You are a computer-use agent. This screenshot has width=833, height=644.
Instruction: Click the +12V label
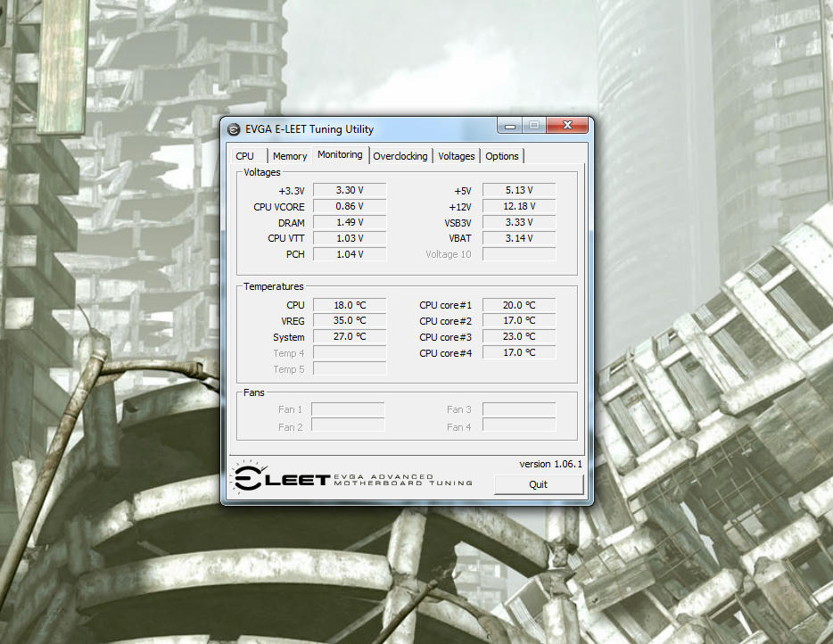click(460, 207)
